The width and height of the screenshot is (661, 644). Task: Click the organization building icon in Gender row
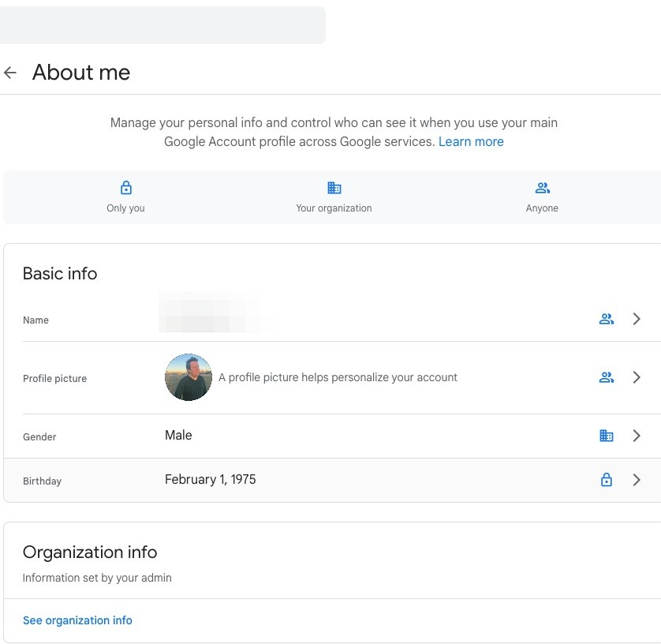point(606,436)
